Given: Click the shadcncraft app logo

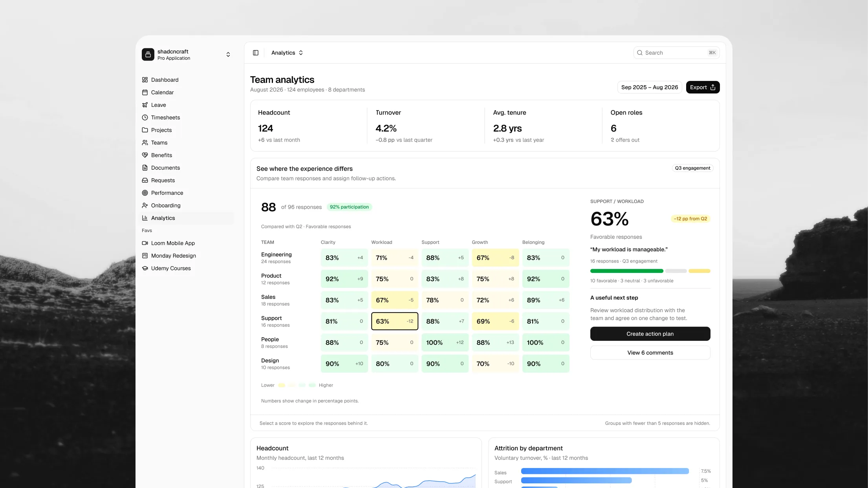Looking at the screenshot, I should (148, 55).
